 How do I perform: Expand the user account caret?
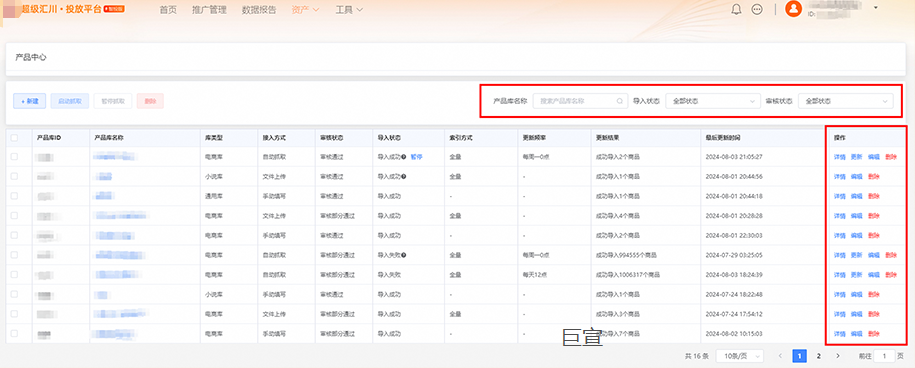(875, 8)
